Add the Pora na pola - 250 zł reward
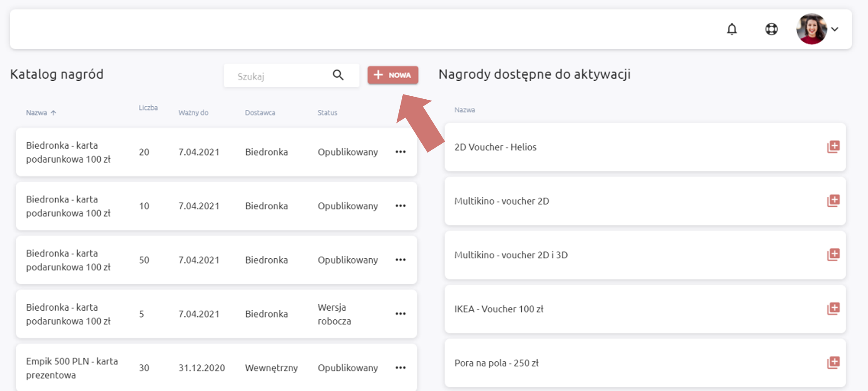This screenshot has width=868, height=391. tap(833, 363)
